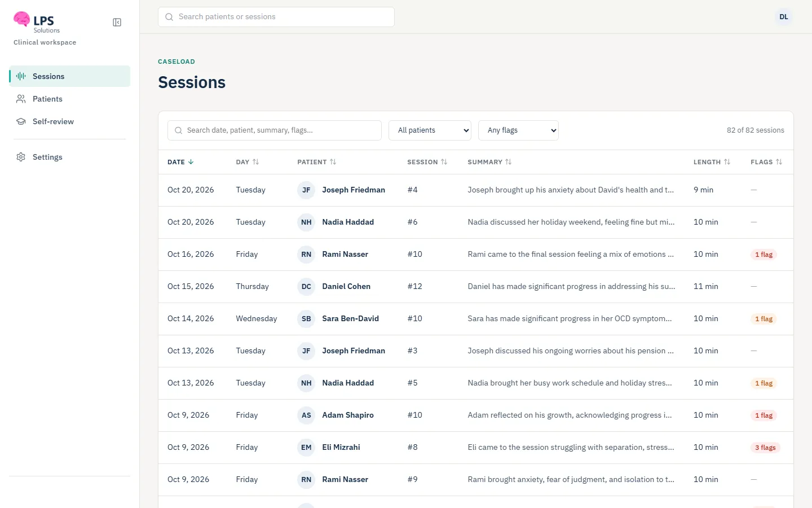Screen dimensions: 812x508
Task: Click the SB avatar for Sara Ben-David
Action: [306, 319]
